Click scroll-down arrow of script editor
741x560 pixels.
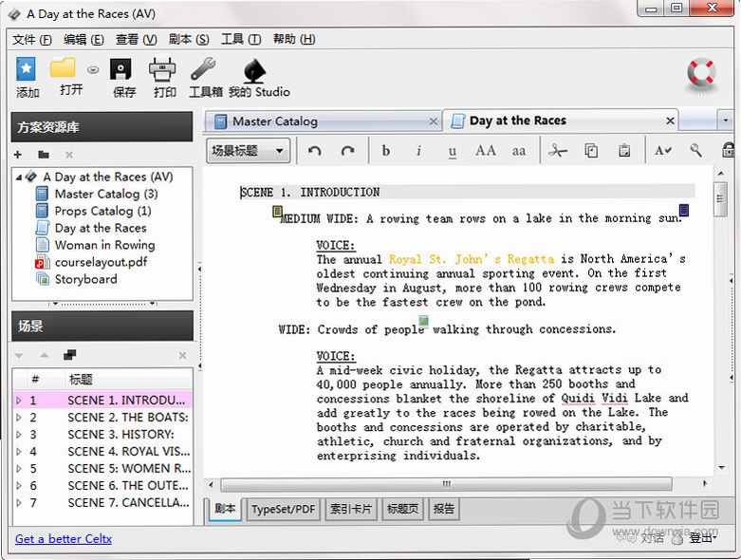click(x=721, y=468)
